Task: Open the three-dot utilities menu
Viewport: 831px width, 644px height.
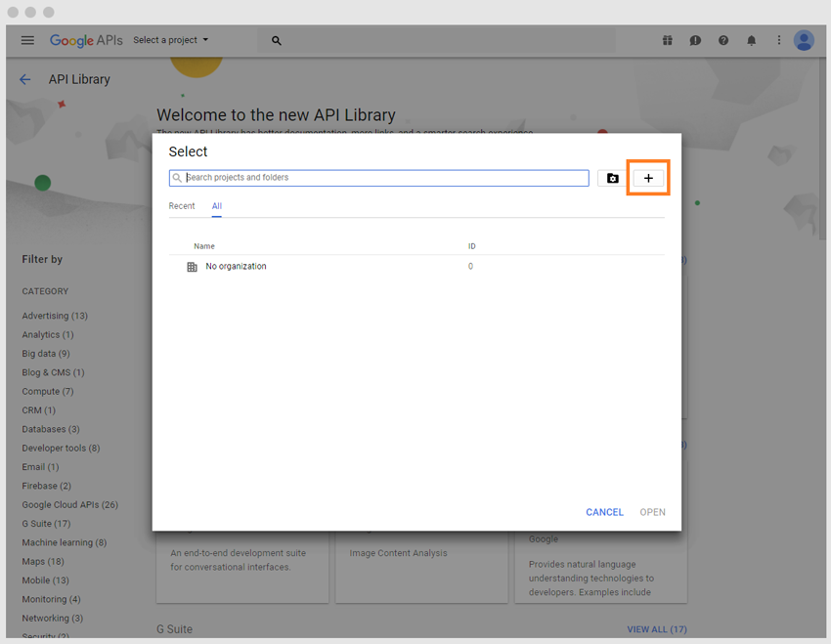Action: coord(779,40)
